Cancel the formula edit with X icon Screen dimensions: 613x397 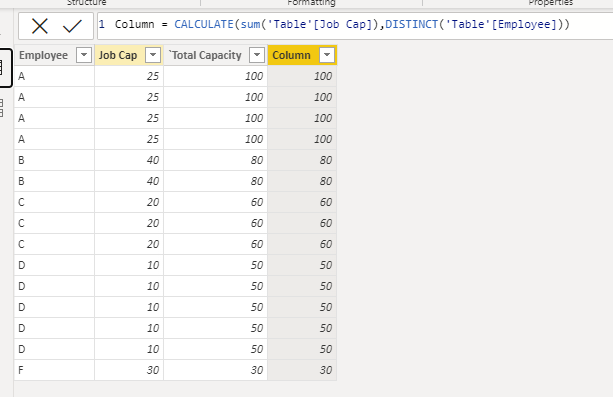39,26
